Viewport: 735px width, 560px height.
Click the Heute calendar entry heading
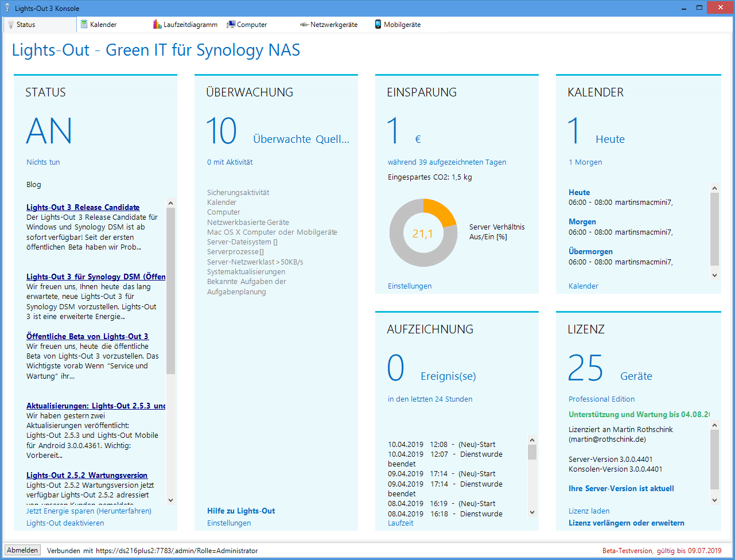[579, 193]
